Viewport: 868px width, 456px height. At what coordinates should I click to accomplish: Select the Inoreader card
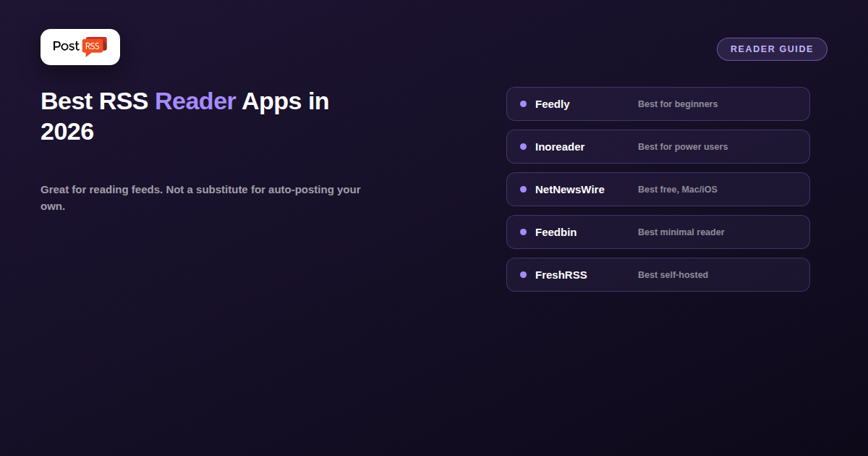(x=658, y=147)
